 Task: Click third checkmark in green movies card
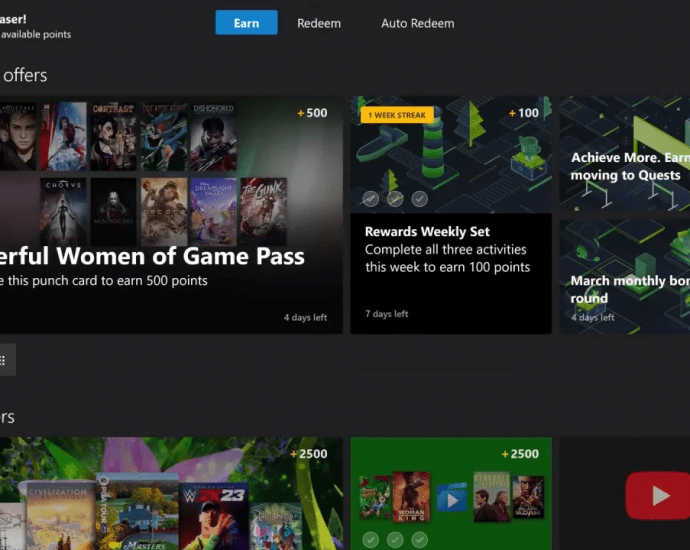click(x=419, y=539)
